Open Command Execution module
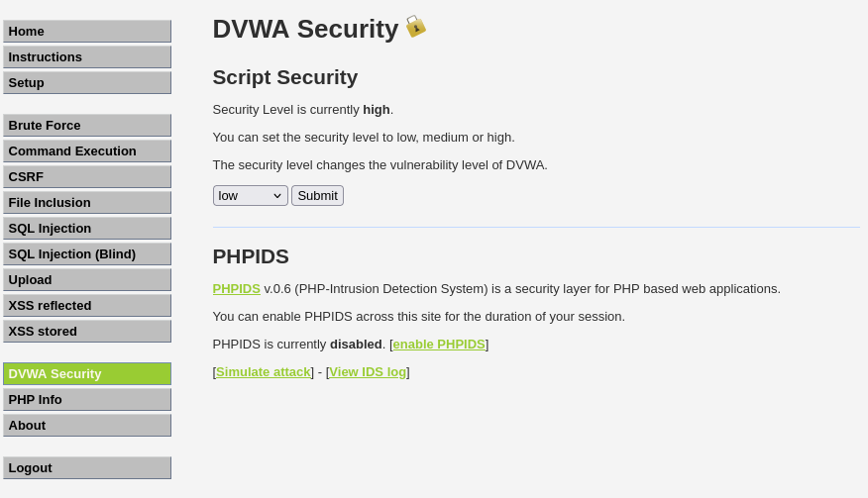The height and width of the screenshot is (498, 868). click(87, 151)
